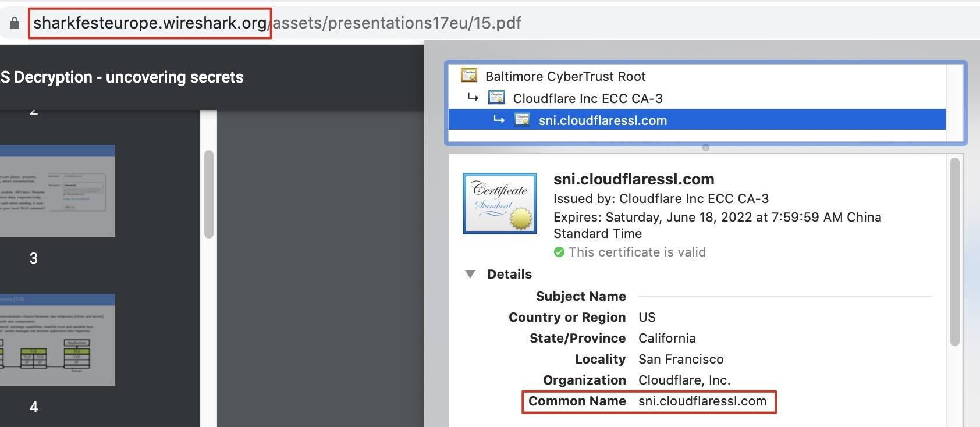980x427 pixels.
Task: Open the page 3 slide thumbnail
Action: point(57,191)
